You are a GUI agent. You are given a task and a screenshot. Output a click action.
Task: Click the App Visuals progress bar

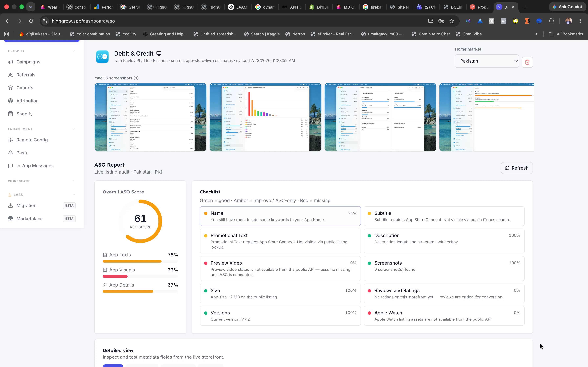coord(140,276)
